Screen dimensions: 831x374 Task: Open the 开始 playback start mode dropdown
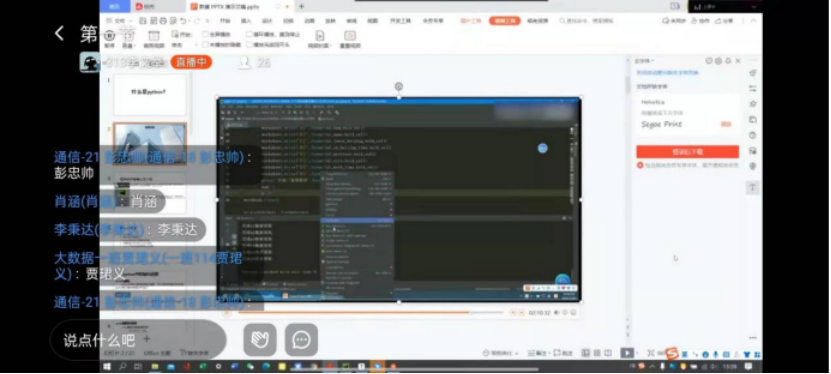182,46
